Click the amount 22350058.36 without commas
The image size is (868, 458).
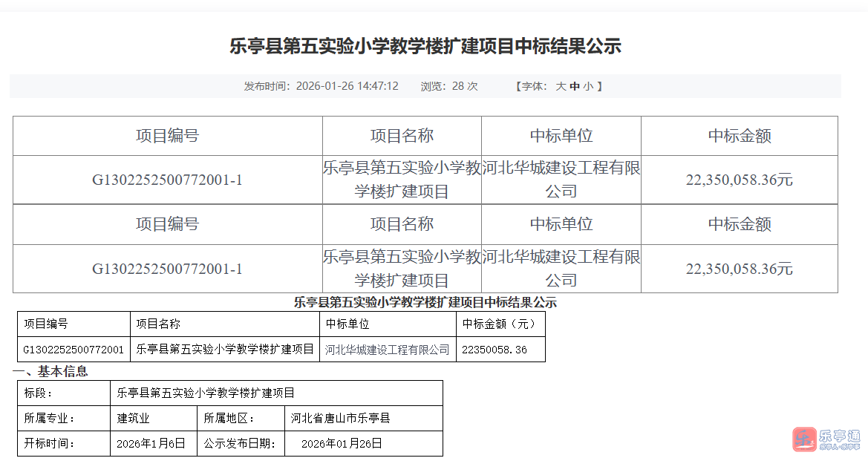click(494, 350)
